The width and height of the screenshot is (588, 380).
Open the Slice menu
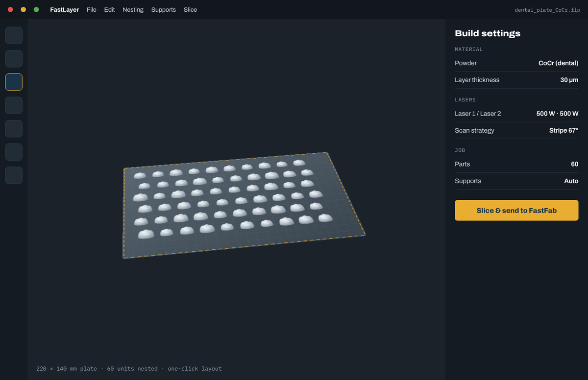tap(191, 10)
